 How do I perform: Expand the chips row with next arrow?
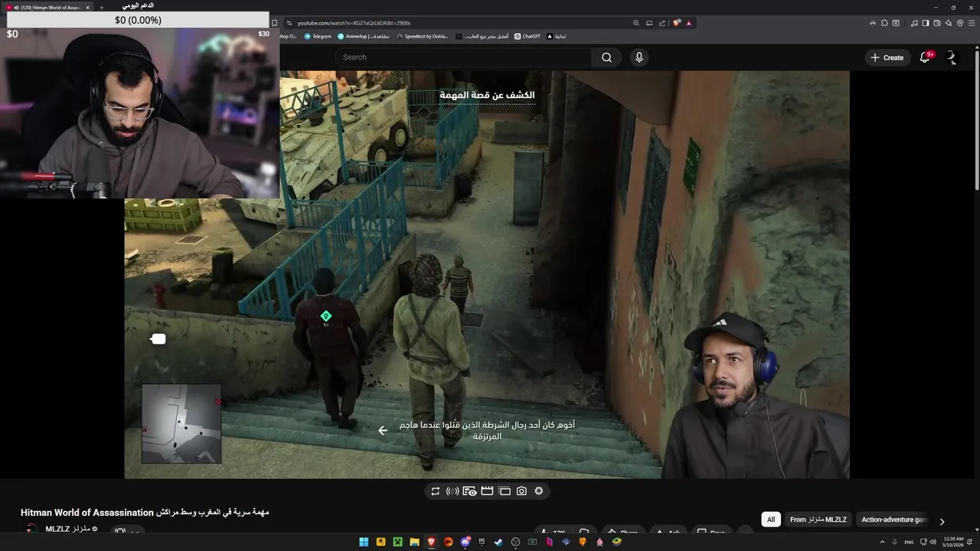(942, 521)
